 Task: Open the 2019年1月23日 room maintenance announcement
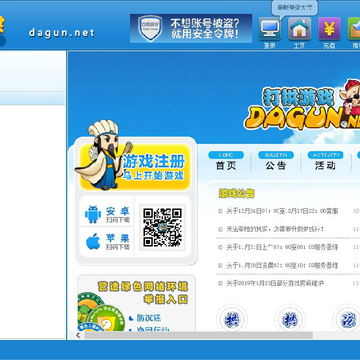pyautogui.click(x=275, y=283)
